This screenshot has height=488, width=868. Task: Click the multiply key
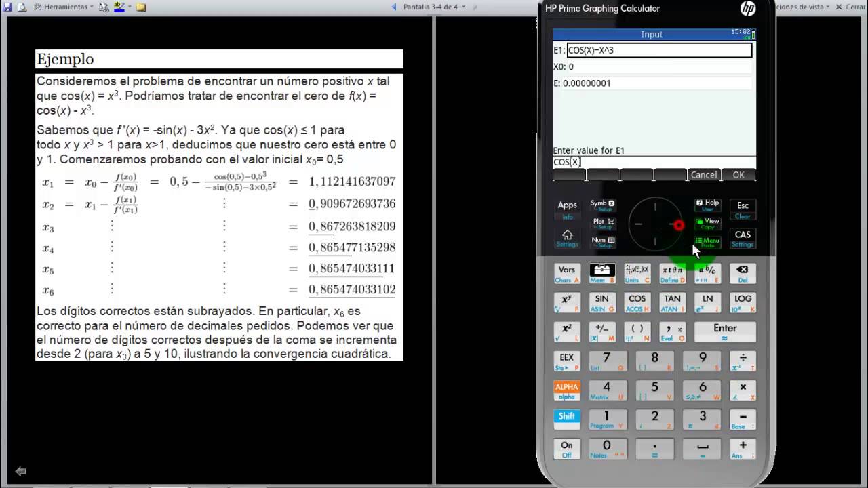coord(743,390)
